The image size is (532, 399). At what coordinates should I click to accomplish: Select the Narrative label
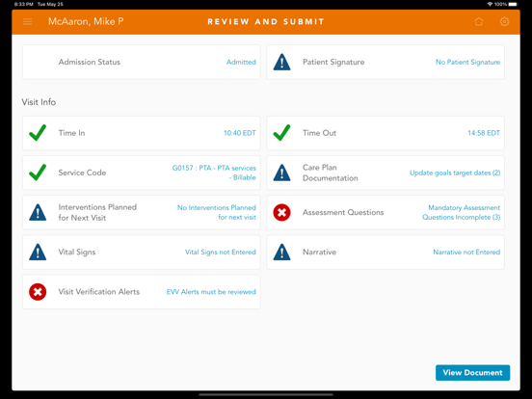coord(319,253)
